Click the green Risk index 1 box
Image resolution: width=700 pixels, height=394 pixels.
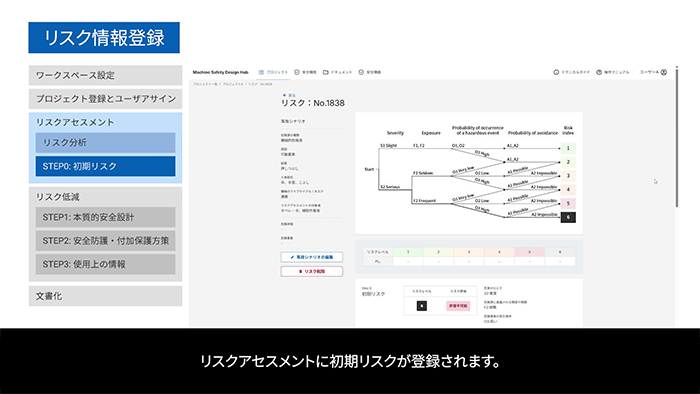coord(568,148)
